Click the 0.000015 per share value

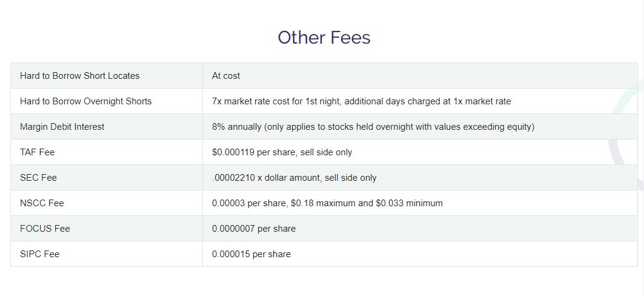coord(251,254)
